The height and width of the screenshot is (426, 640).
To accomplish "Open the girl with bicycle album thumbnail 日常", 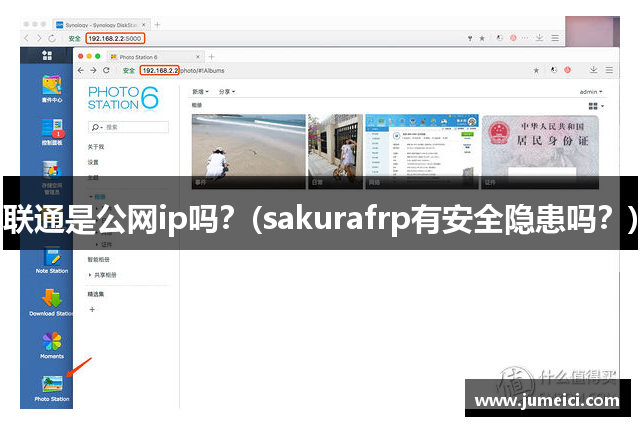I will pos(336,151).
